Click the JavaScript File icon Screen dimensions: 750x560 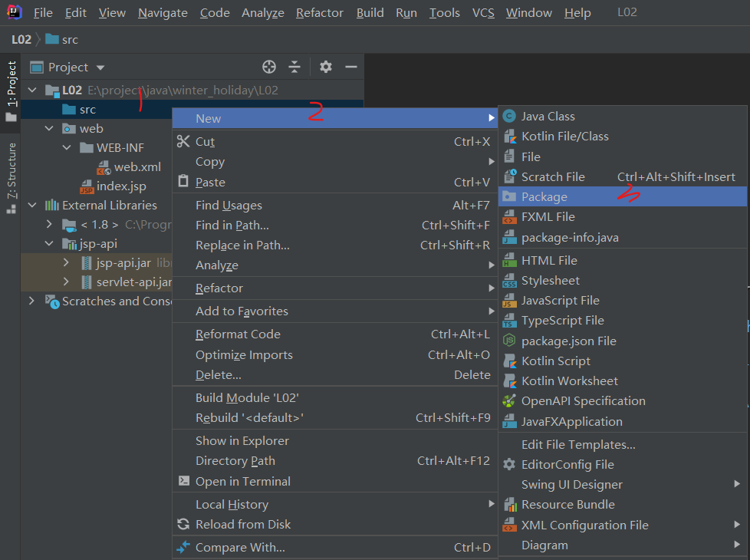click(x=509, y=301)
